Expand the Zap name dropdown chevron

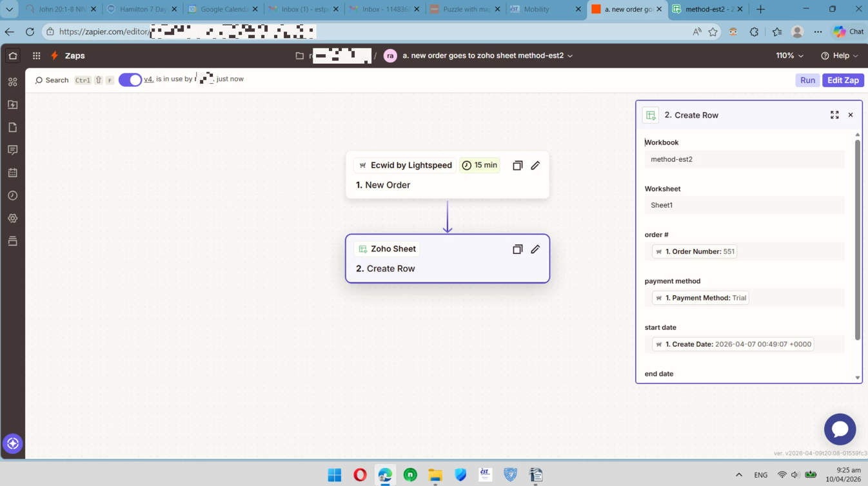[x=570, y=56]
